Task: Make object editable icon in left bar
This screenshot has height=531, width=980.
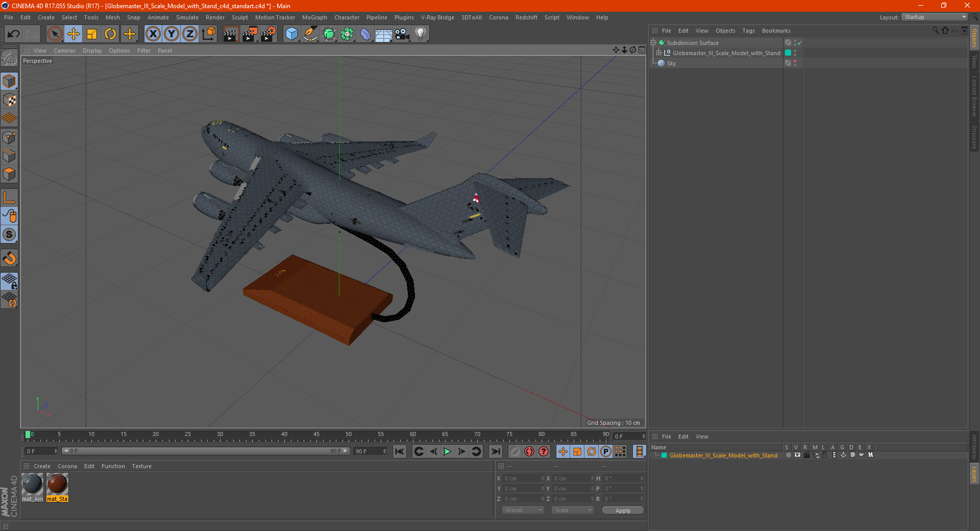Action: pyautogui.click(x=10, y=58)
